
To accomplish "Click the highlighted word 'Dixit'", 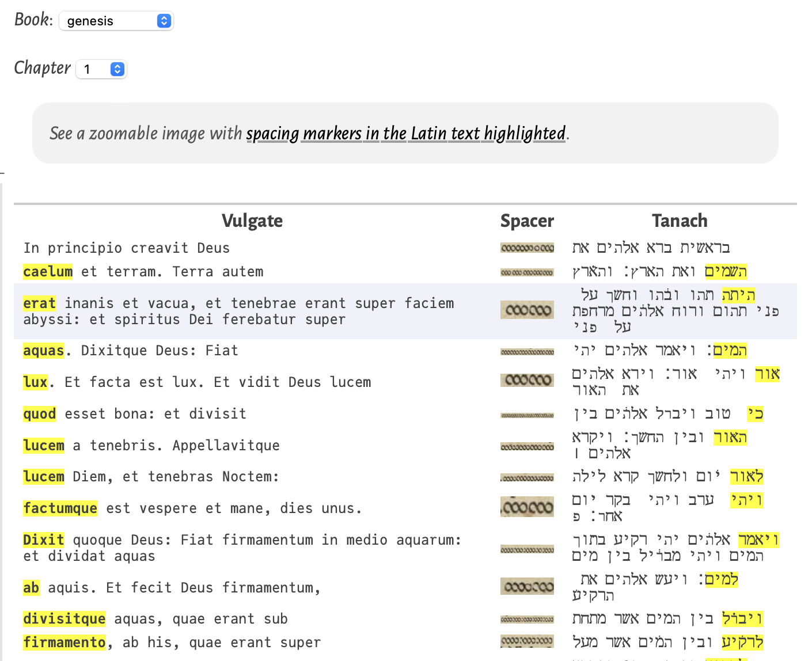I will coord(43,540).
